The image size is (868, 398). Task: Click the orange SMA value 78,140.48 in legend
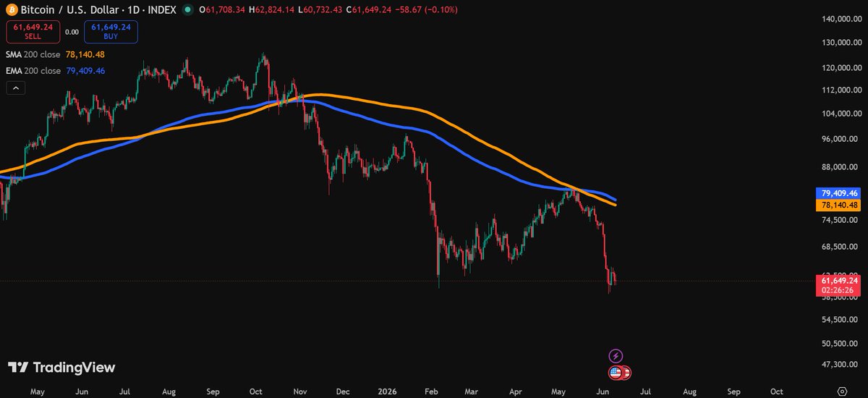click(85, 54)
